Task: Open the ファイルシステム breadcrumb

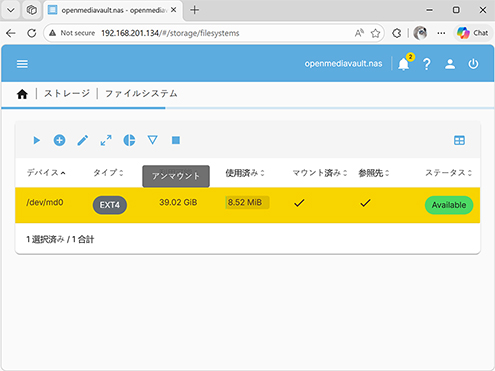Action: [141, 94]
